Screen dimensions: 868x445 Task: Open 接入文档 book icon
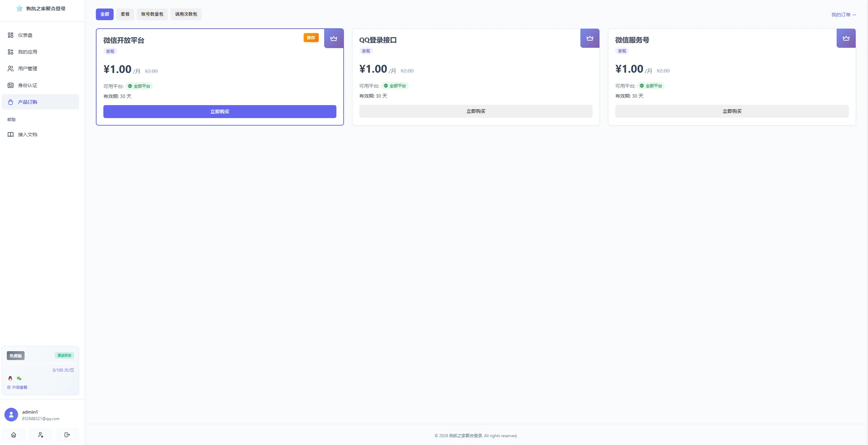pyautogui.click(x=11, y=134)
